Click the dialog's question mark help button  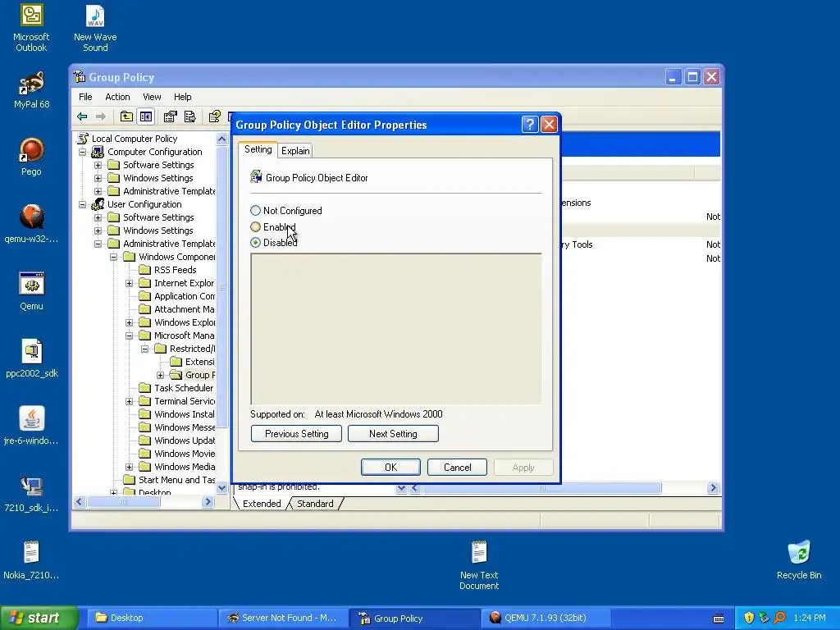point(529,125)
